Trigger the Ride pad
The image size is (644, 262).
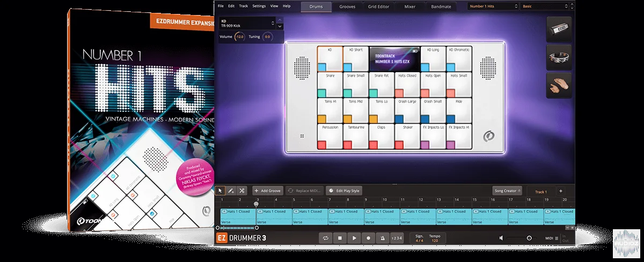459,110
